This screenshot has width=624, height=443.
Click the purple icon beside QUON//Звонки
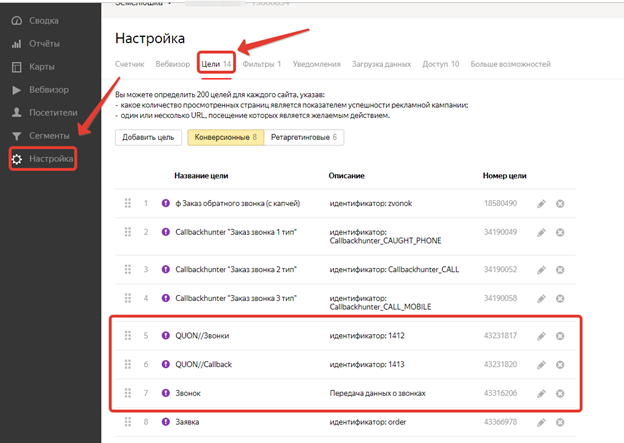point(166,335)
